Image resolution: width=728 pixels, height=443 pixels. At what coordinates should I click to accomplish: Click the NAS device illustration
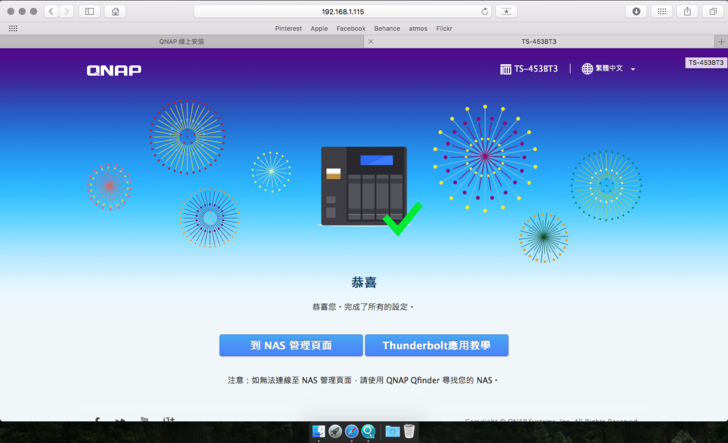tap(364, 186)
